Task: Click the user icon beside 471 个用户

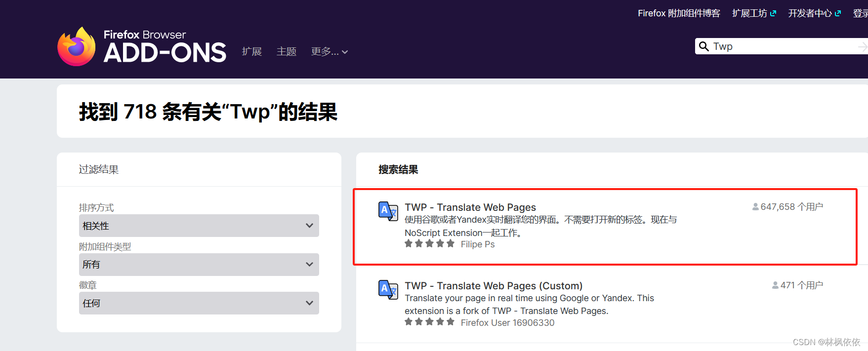Action: [775, 285]
